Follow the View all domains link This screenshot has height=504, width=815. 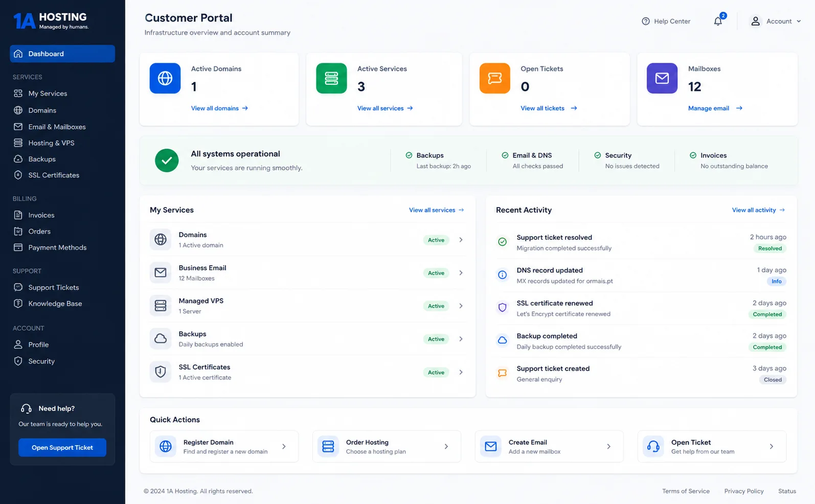click(x=219, y=108)
